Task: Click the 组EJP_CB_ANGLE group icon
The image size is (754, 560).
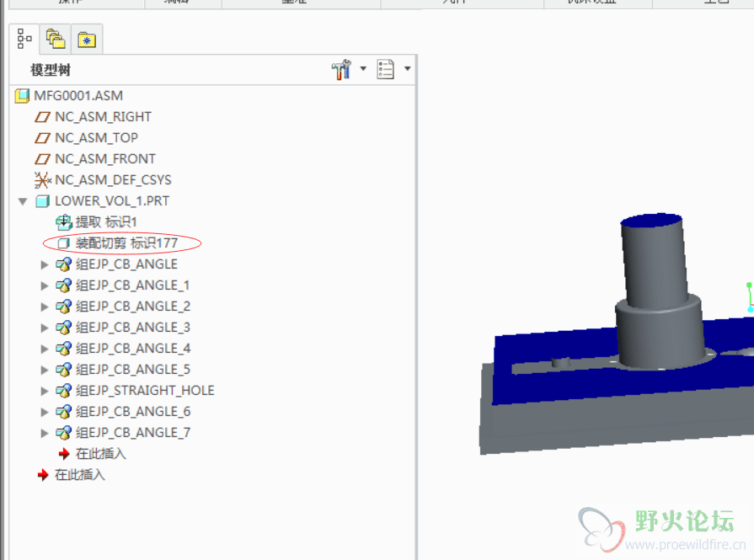Action: coord(63,264)
